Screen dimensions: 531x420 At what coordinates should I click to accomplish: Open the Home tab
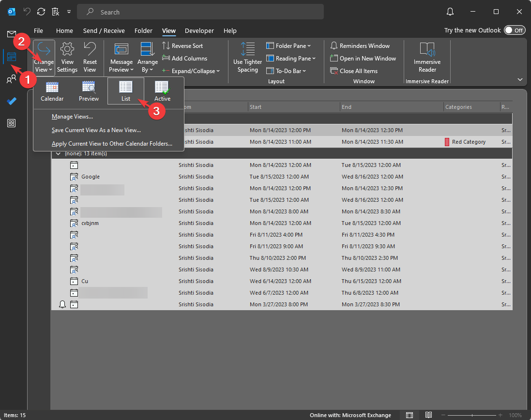click(x=64, y=30)
